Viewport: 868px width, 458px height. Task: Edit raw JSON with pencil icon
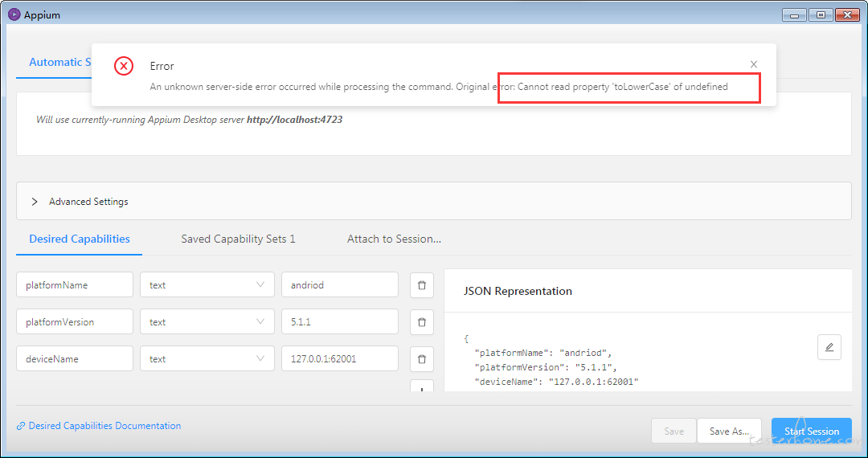click(829, 347)
